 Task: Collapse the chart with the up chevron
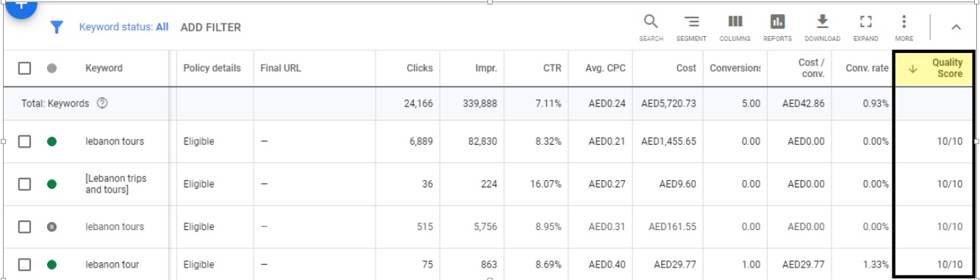tap(956, 27)
